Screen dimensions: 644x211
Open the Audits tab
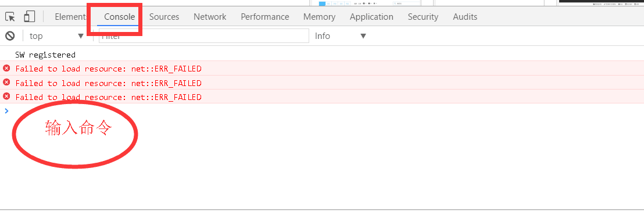click(x=465, y=17)
